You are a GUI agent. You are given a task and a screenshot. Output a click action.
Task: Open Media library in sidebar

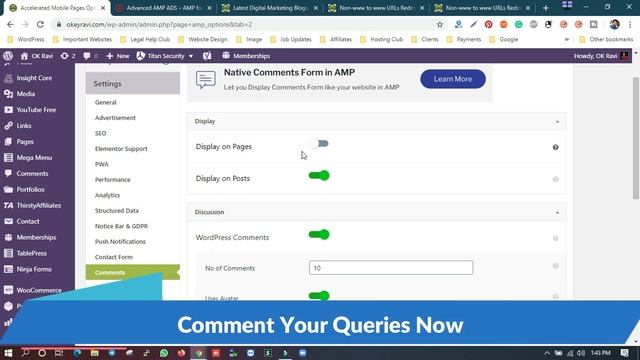26,94
